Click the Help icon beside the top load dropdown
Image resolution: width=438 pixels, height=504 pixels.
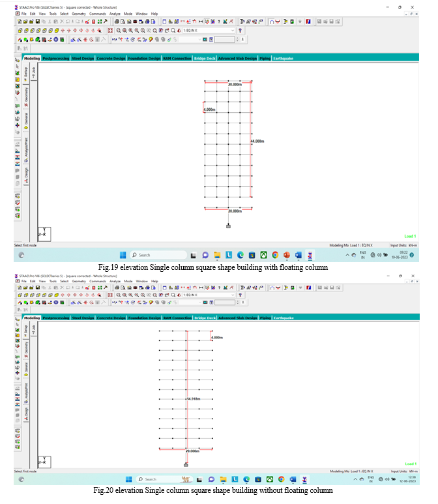pyautogui.click(x=241, y=30)
